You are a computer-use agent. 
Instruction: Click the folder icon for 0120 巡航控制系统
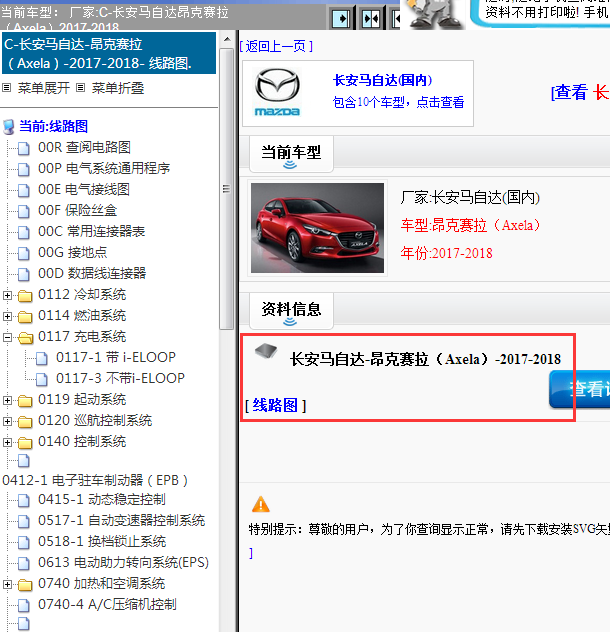pyautogui.click(x=25, y=421)
